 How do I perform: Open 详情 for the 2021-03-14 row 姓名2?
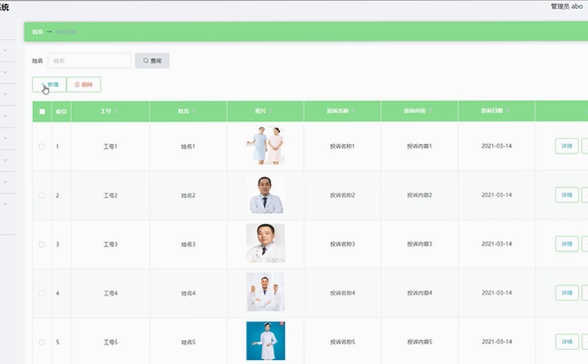coord(567,195)
